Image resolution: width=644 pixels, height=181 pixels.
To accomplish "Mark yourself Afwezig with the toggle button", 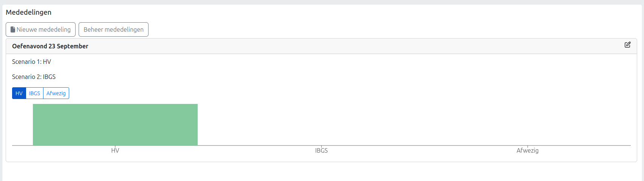I will point(56,93).
